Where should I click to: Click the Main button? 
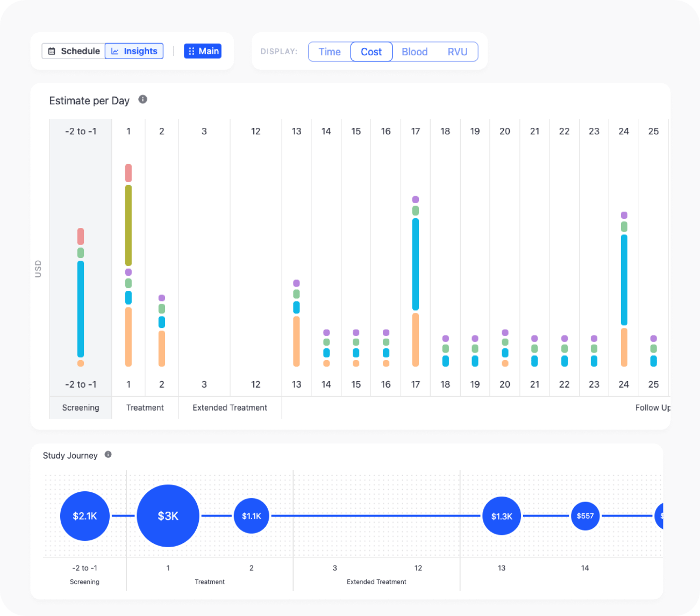point(203,51)
